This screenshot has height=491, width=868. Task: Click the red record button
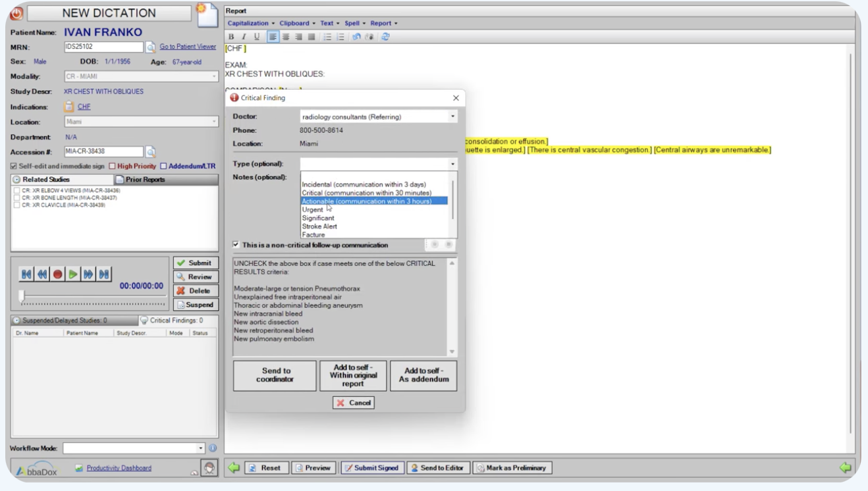click(58, 274)
